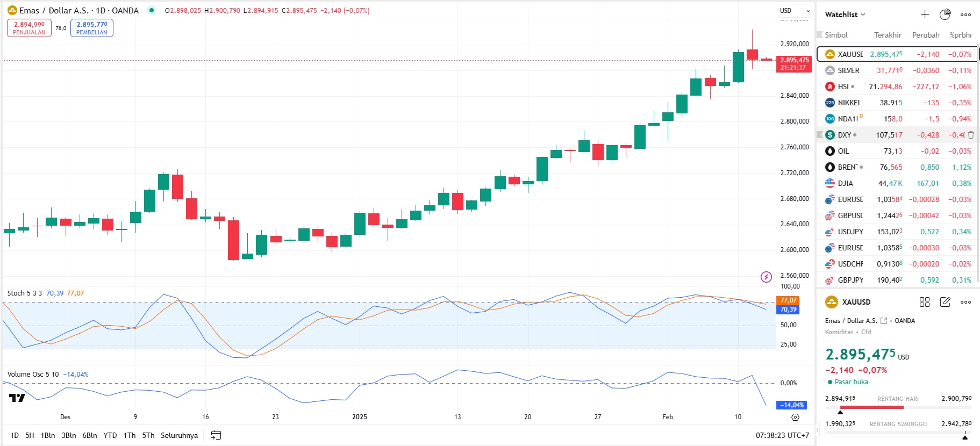Open the external link icon beside Emas / Dollar A.S.
980x446 pixels.
coord(884,321)
